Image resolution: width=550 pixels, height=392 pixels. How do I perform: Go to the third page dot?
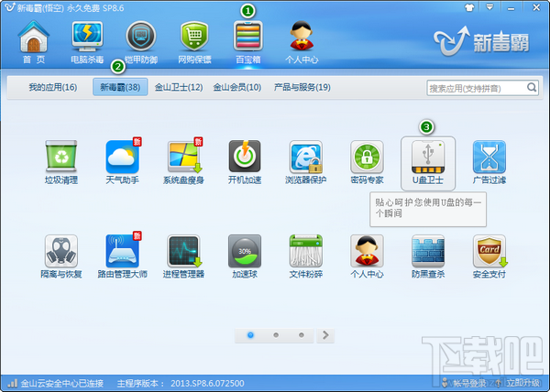click(x=302, y=335)
